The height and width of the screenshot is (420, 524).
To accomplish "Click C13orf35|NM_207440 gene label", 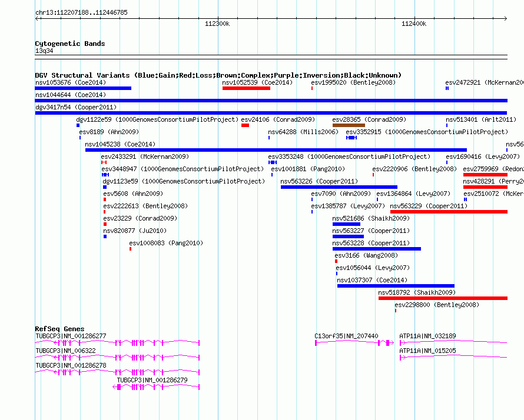I will [x=347, y=336].
